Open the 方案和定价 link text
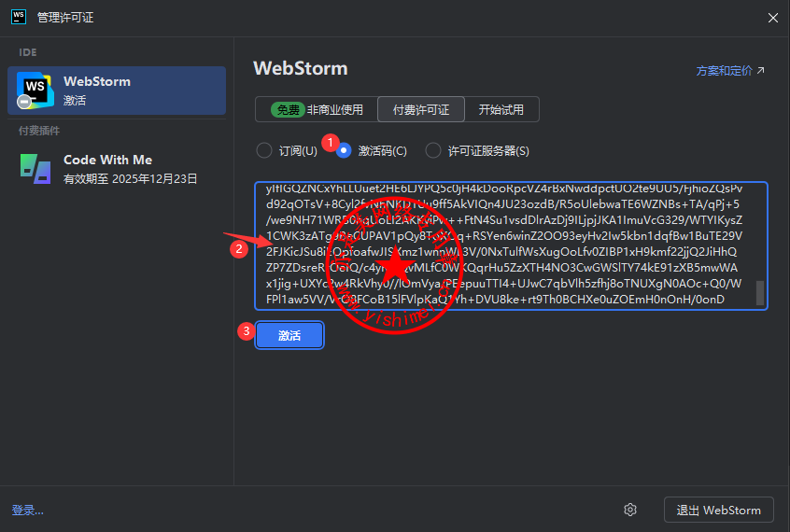The width and height of the screenshot is (790, 532). pyautogui.click(x=724, y=71)
